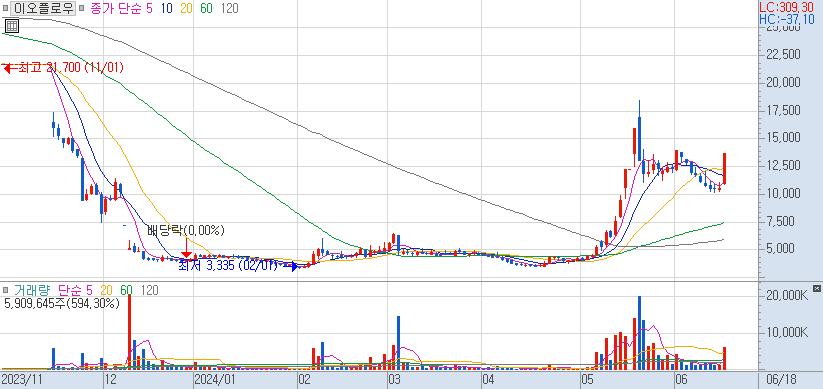Click the red 최고 arrow marker

click(9, 68)
